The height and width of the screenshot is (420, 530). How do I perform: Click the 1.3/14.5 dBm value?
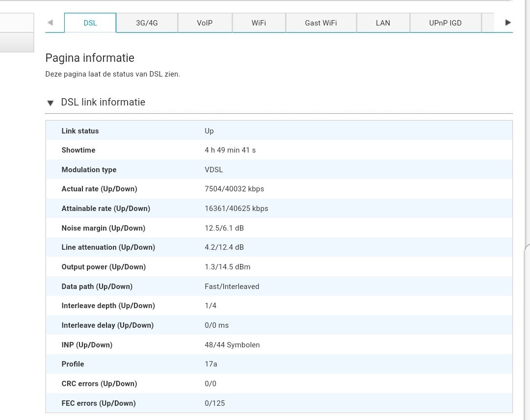(228, 267)
